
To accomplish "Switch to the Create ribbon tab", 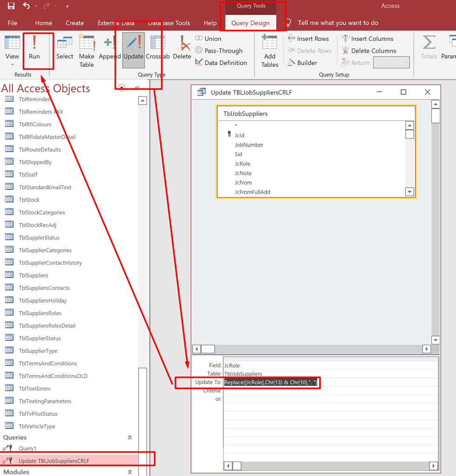I will [x=75, y=23].
